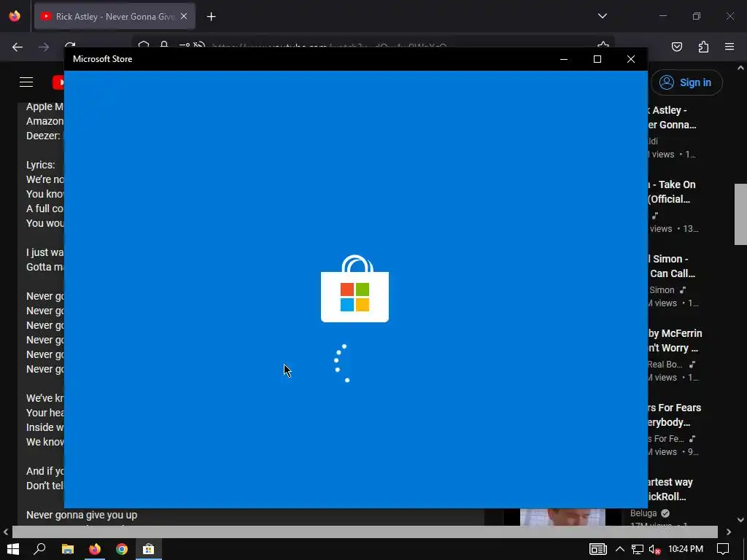The height and width of the screenshot is (560, 747).
Task: Click the 'Lyrics:' text in the description
Action: pos(41,165)
